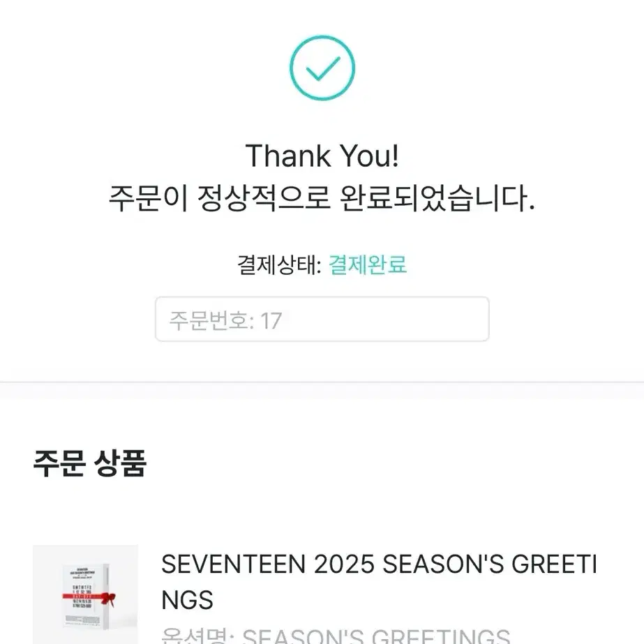Click the teal checkmark circle icon

coord(322,68)
